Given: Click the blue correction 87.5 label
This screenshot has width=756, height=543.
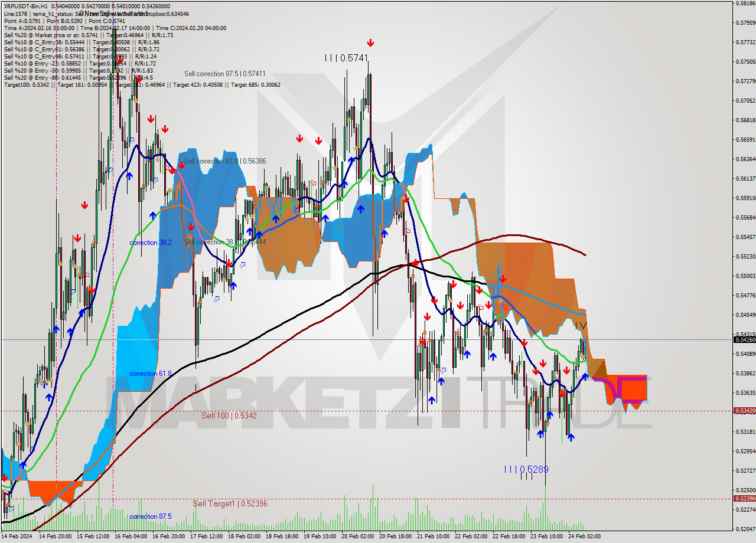Looking at the screenshot, I should tap(151, 516).
